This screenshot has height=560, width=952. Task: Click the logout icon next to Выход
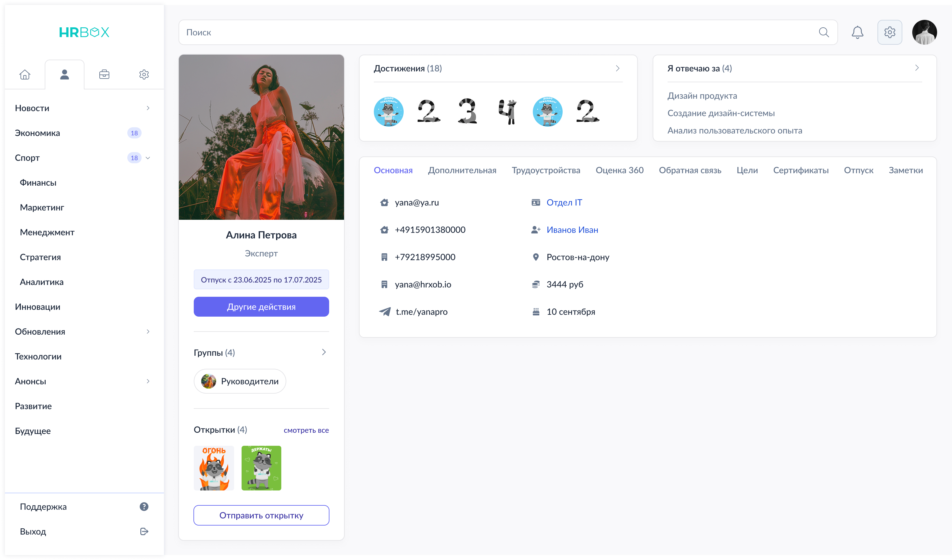144,531
